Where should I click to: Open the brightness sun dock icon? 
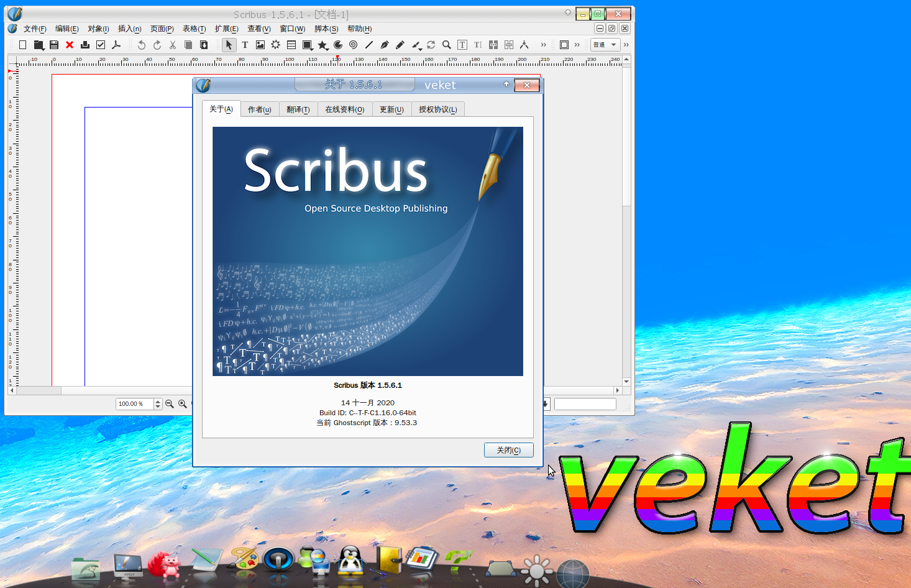[537, 571]
